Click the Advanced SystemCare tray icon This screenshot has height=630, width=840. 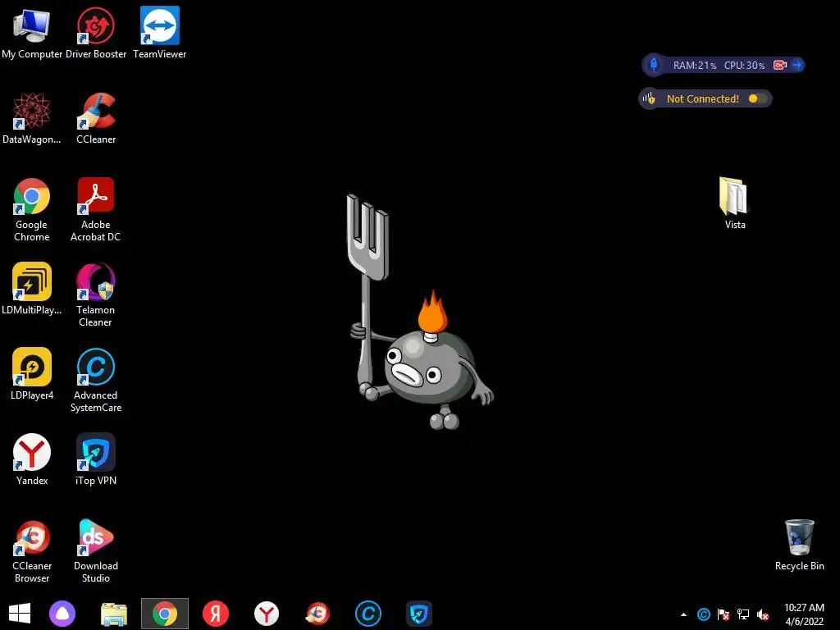(703, 614)
